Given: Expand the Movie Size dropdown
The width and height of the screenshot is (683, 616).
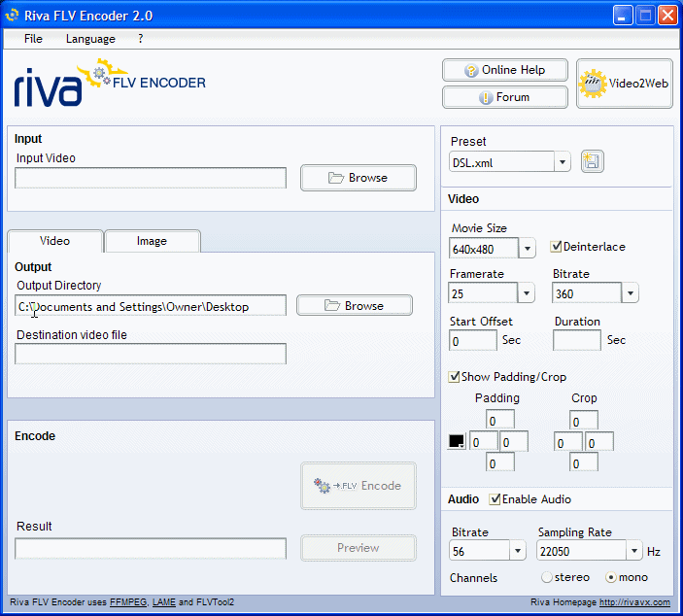Looking at the screenshot, I should click(x=527, y=249).
